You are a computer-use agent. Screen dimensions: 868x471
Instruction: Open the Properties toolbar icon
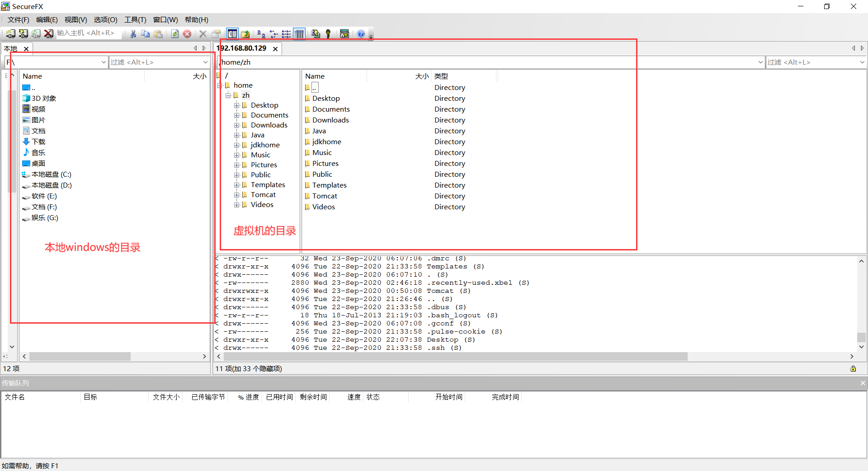(216, 33)
